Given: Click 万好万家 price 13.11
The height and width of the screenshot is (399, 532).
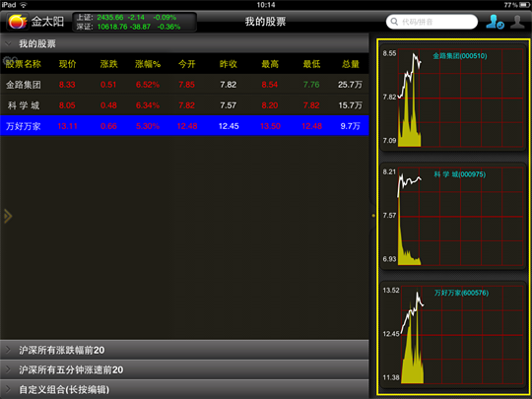Looking at the screenshot, I should point(68,126).
